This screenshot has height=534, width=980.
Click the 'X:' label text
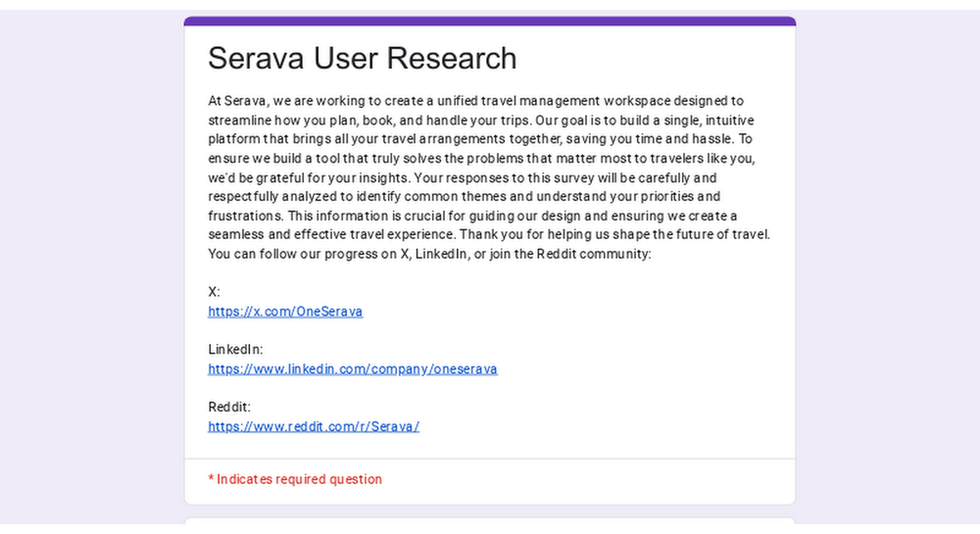214,292
